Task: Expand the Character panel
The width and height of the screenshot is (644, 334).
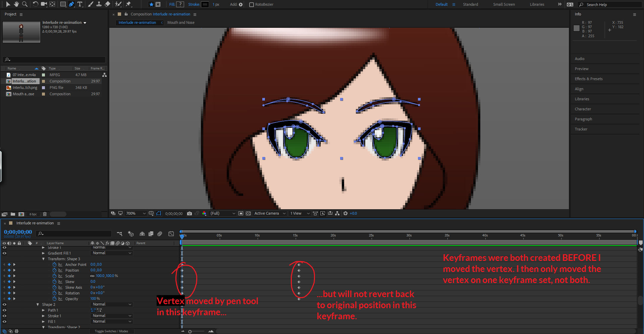Action: [583, 109]
